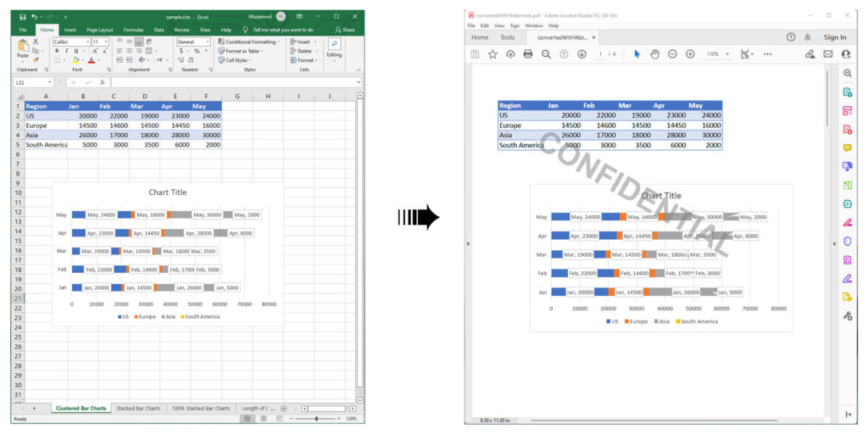Click the Paste icon in Excel ribbon
This screenshot has height=434, width=868.
click(x=23, y=51)
